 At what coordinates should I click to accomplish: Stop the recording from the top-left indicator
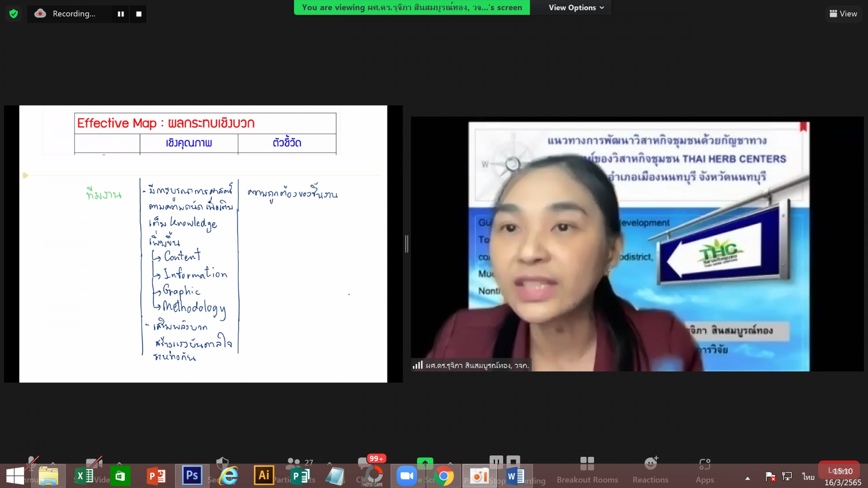(139, 14)
